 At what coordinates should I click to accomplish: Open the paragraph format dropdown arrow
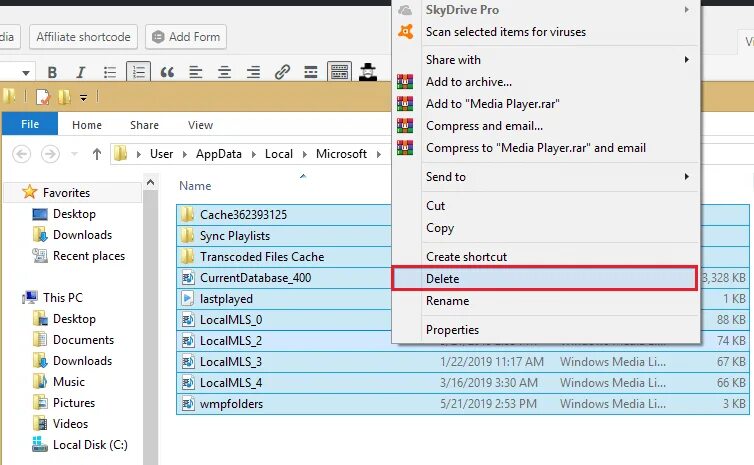(x=26, y=73)
